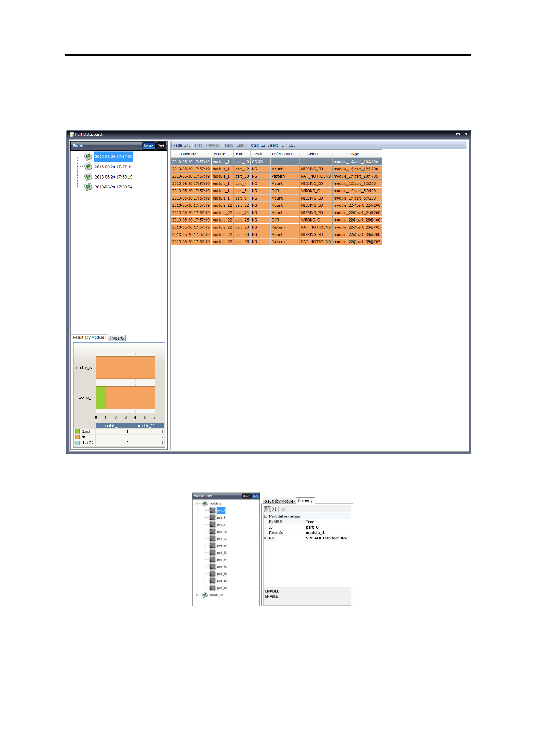535x756 pixels.
Task: Export results with the CSV button
Action: pos(292,145)
